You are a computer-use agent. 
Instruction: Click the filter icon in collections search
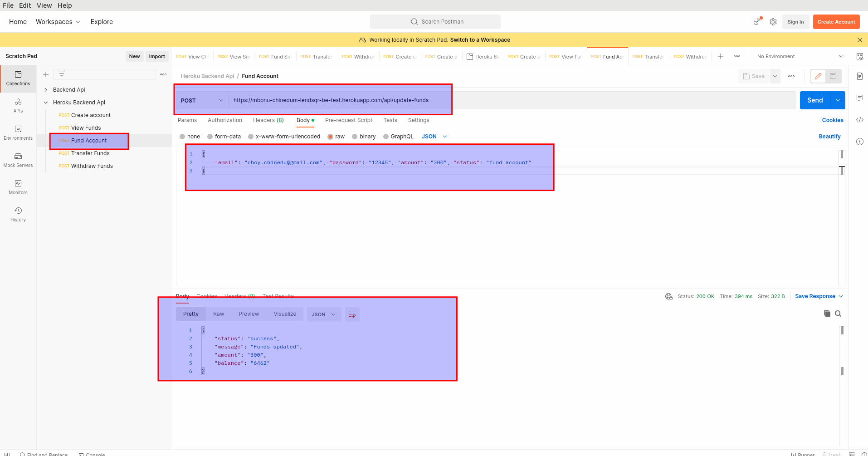pyautogui.click(x=62, y=74)
